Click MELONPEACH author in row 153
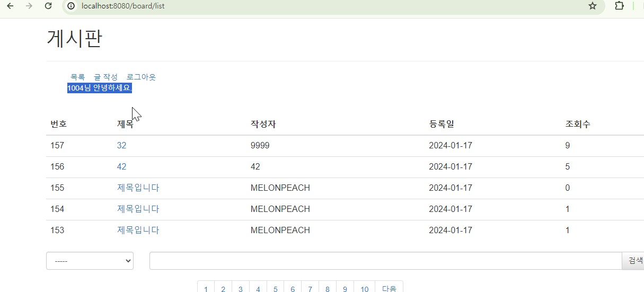 280,230
